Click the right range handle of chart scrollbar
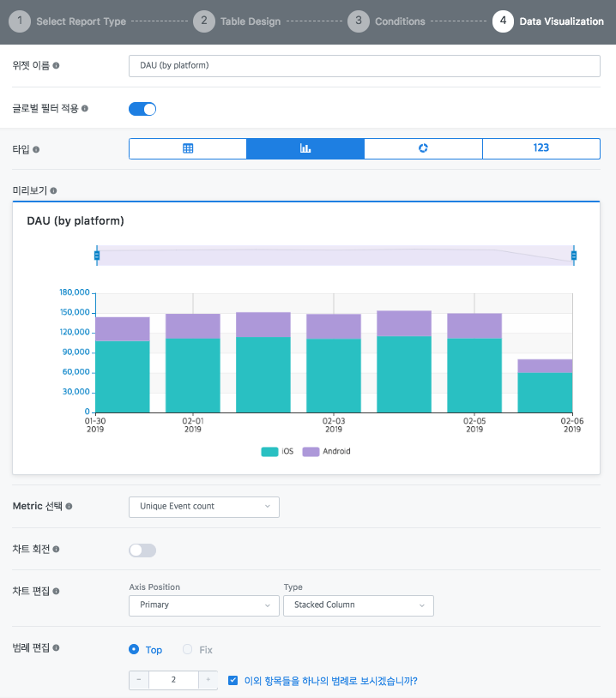This screenshot has width=616, height=698. point(574,256)
